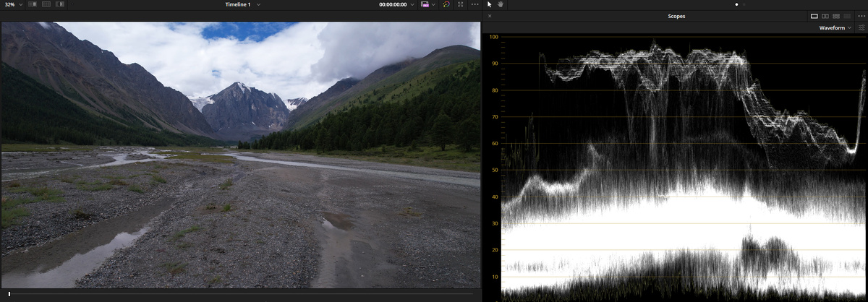Toggle the image wipe view icon
The width and height of the screenshot is (868, 302).
click(33, 4)
